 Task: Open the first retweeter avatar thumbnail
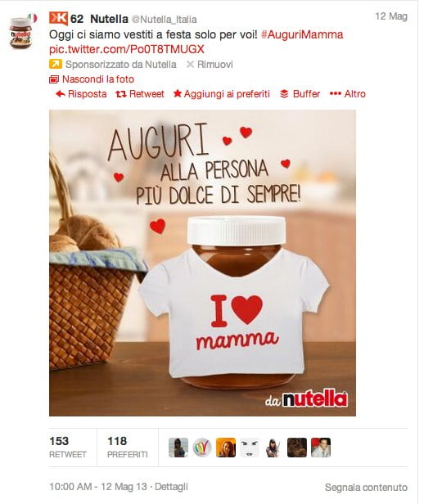tap(178, 448)
